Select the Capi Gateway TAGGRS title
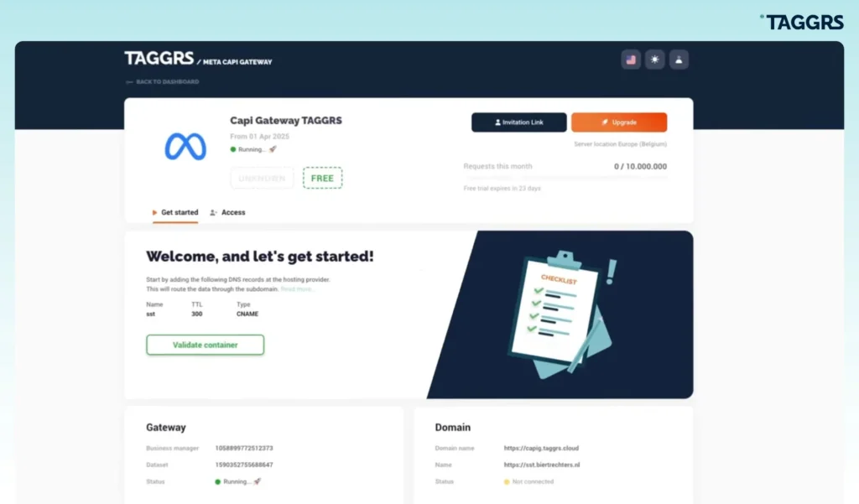 click(x=286, y=121)
